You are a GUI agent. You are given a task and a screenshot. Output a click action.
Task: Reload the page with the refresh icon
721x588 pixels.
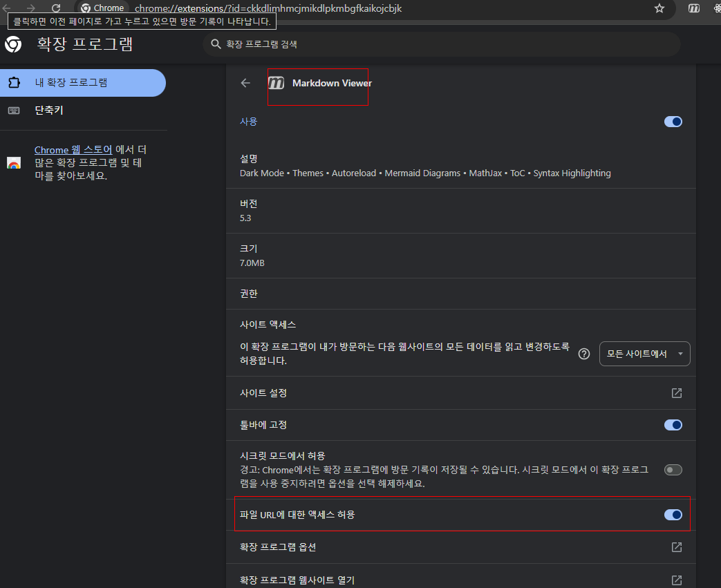pos(56,8)
